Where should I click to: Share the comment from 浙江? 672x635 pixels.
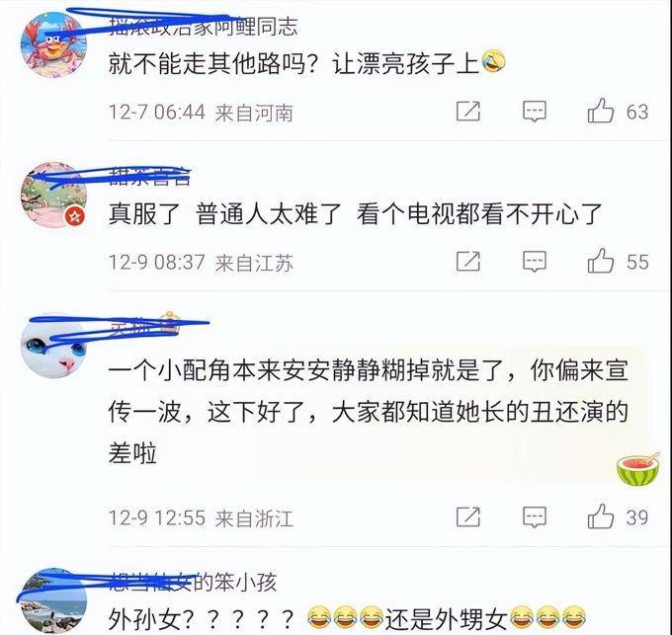(468, 516)
